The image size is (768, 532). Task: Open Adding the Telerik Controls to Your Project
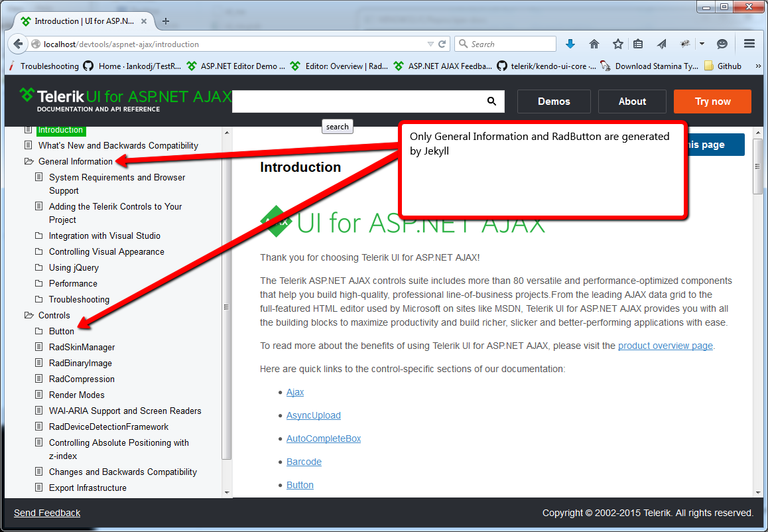tap(115, 213)
